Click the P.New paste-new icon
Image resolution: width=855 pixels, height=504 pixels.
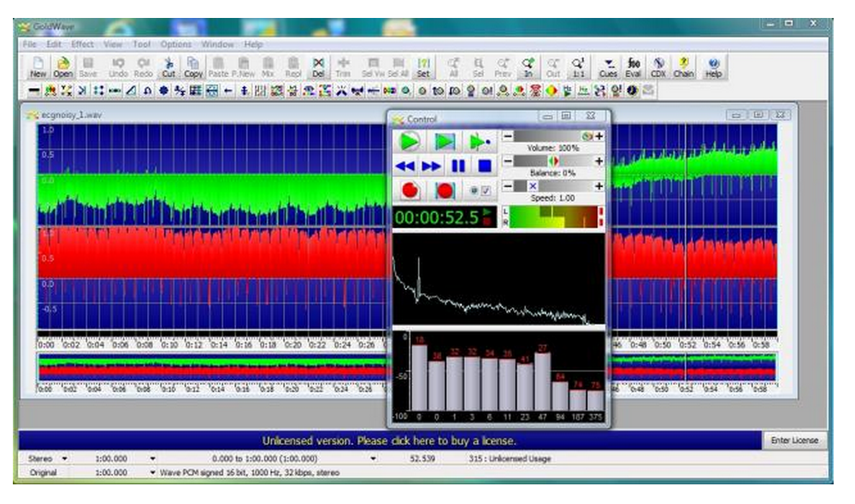pos(243,67)
